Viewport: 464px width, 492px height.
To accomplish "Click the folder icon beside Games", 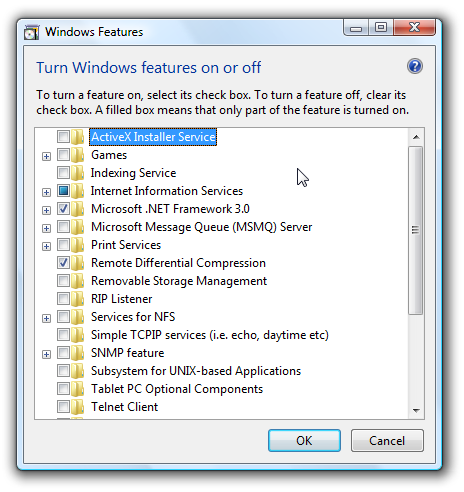I will pyautogui.click(x=78, y=155).
